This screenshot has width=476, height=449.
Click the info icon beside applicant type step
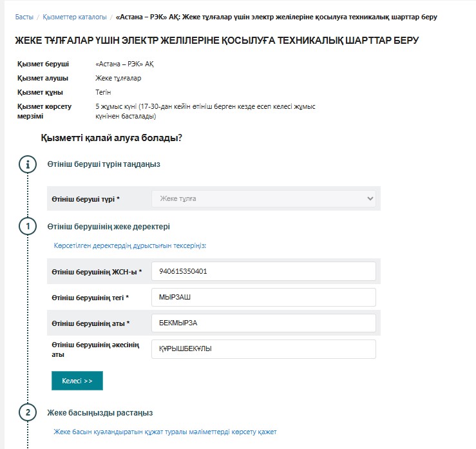click(x=28, y=164)
